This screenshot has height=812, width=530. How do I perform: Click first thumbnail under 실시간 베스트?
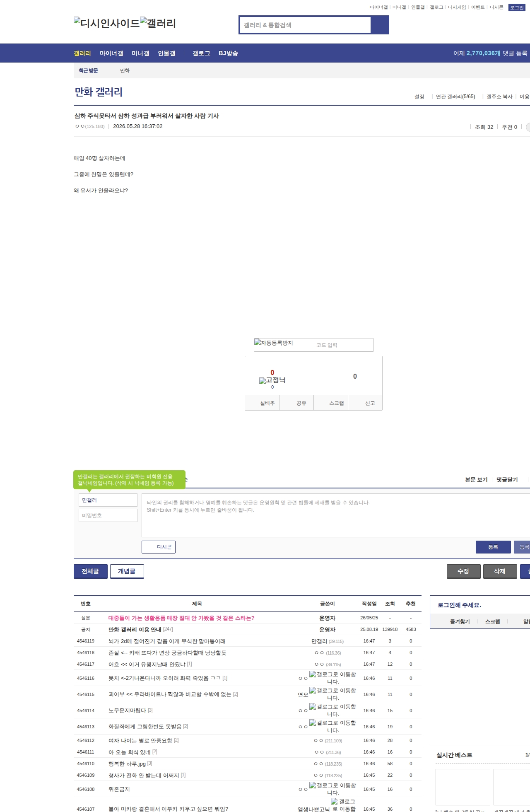pyautogui.click(x=463, y=787)
